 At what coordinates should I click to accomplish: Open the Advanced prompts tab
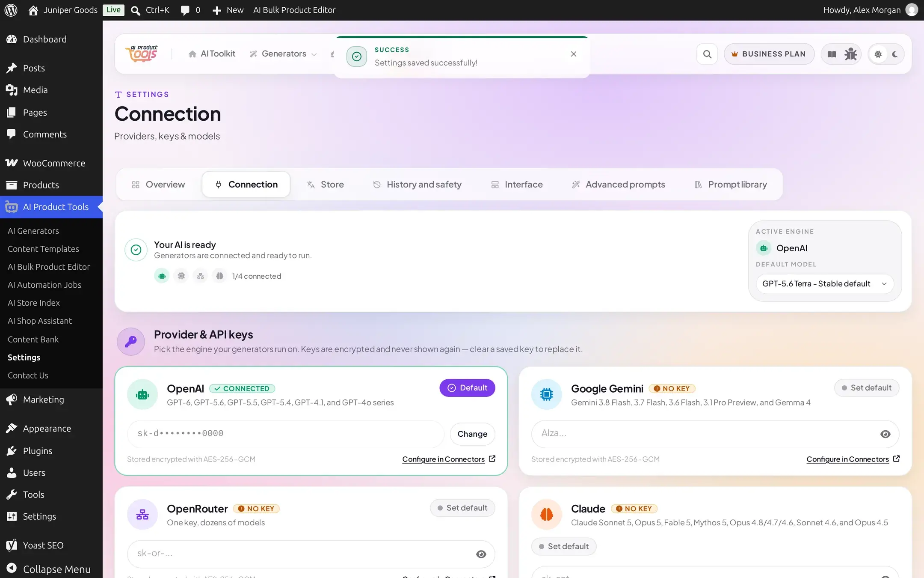click(618, 185)
